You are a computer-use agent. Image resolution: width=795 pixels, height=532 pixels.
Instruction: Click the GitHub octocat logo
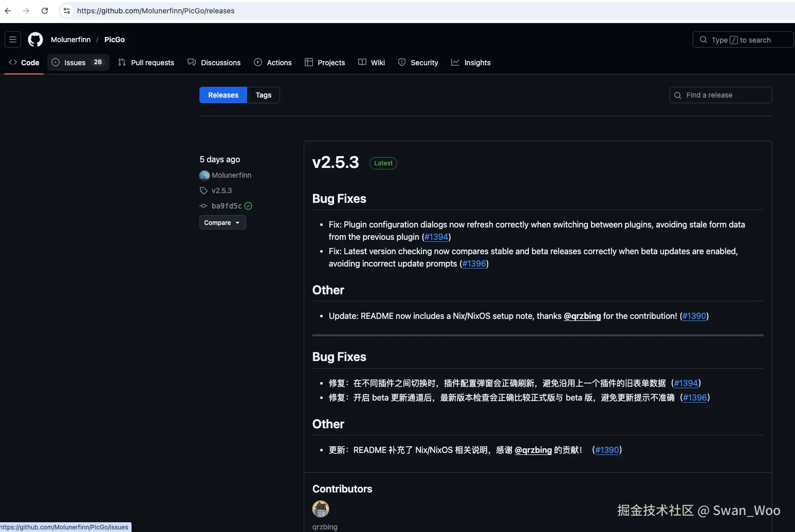point(35,40)
